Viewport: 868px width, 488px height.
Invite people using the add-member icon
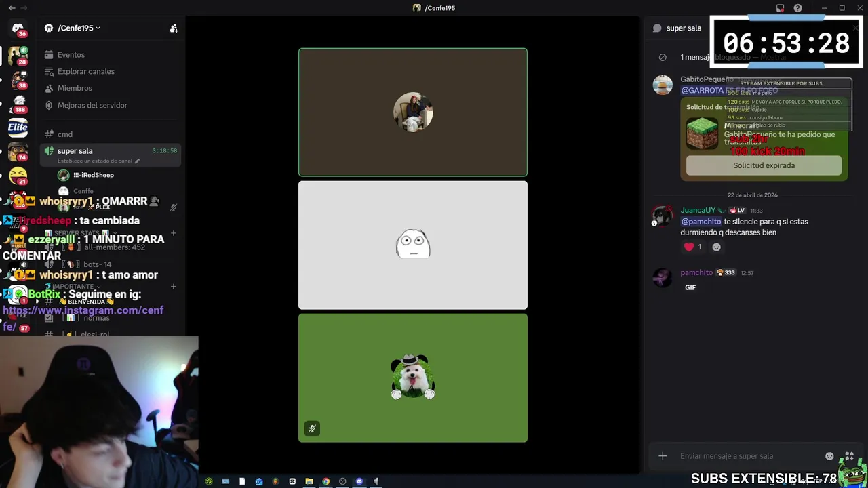(x=174, y=28)
